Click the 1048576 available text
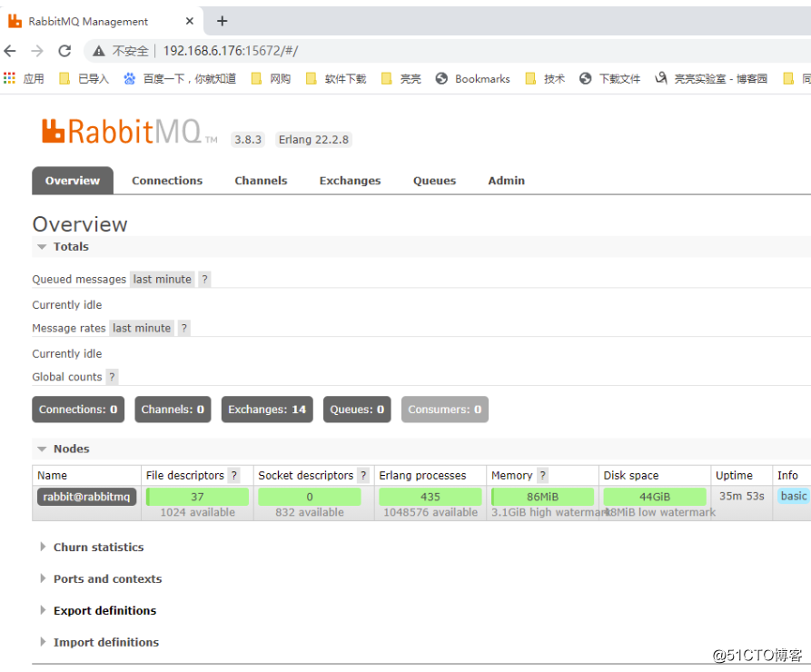 tap(430, 512)
